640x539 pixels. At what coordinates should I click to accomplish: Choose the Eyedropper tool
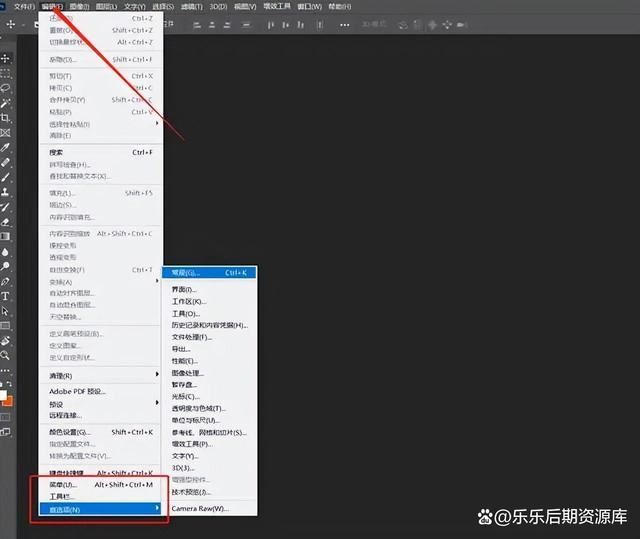coord(6,147)
